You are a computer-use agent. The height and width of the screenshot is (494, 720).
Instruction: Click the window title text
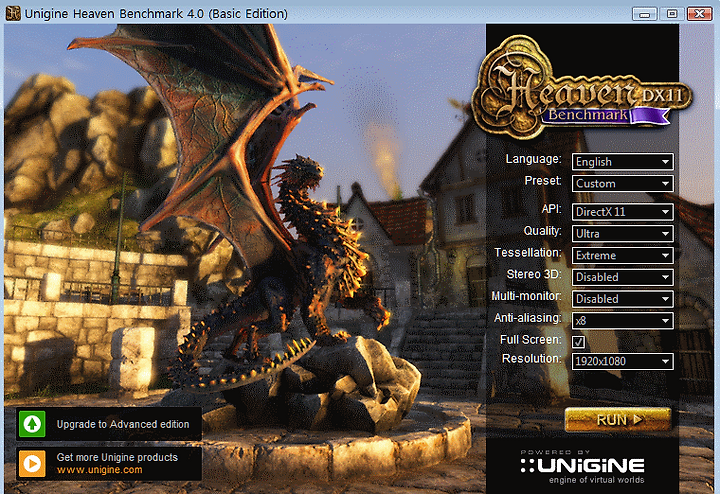pyautogui.click(x=156, y=14)
